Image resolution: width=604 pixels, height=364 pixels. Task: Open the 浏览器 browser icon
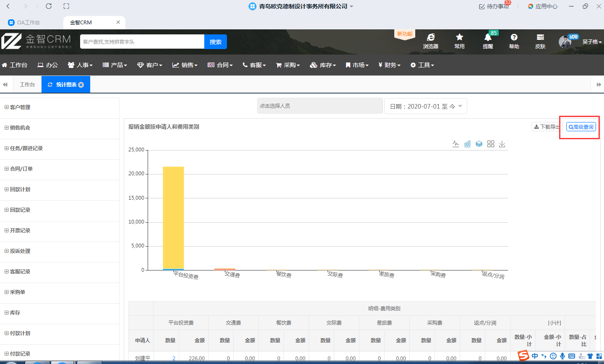[431, 41]
